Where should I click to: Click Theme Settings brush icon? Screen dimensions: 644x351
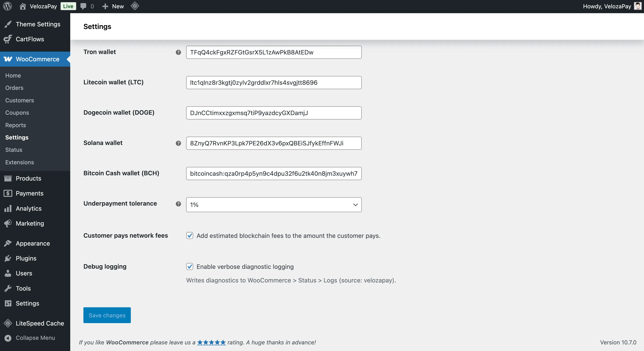(8, 24)
